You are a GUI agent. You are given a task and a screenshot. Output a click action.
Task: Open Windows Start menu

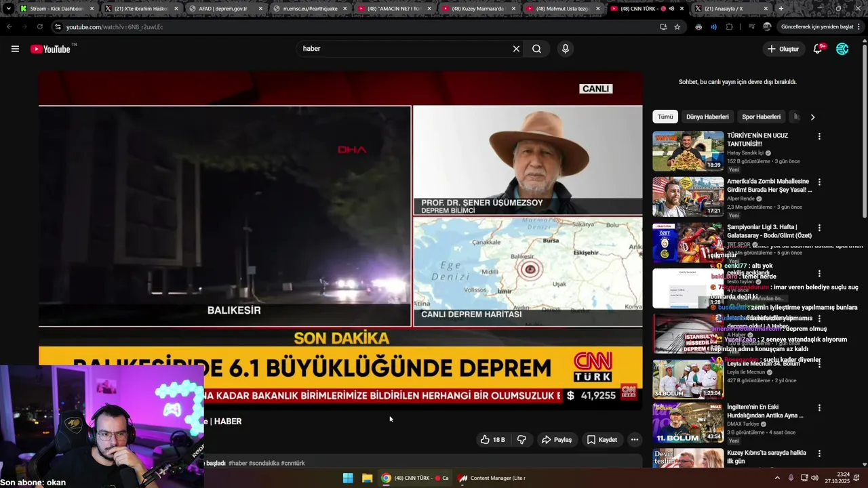pos(348,478)
